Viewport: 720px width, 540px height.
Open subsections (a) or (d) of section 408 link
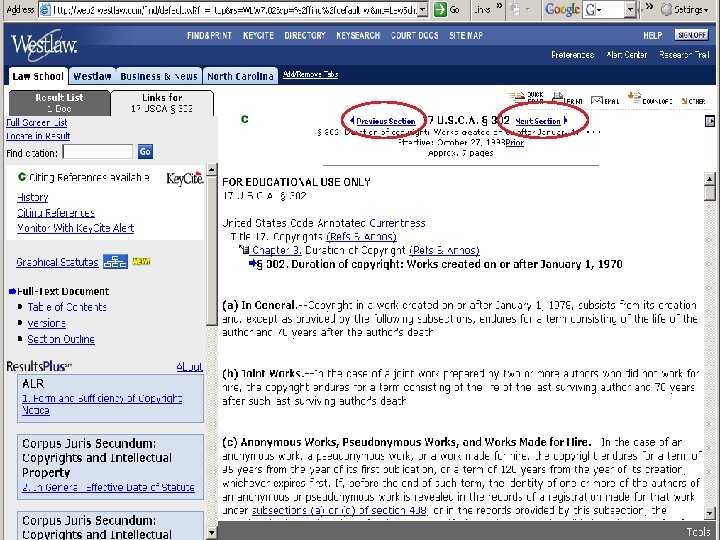[339, 510]
